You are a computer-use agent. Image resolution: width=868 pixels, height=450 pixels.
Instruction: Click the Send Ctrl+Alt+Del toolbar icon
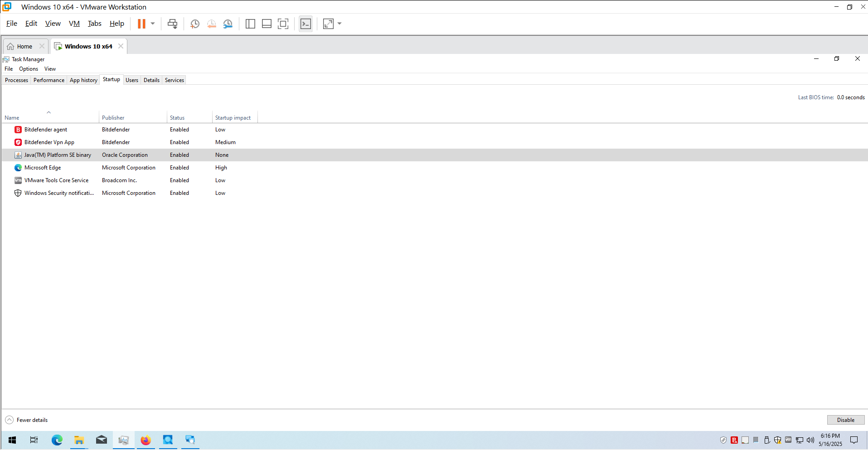pos(173,24)
